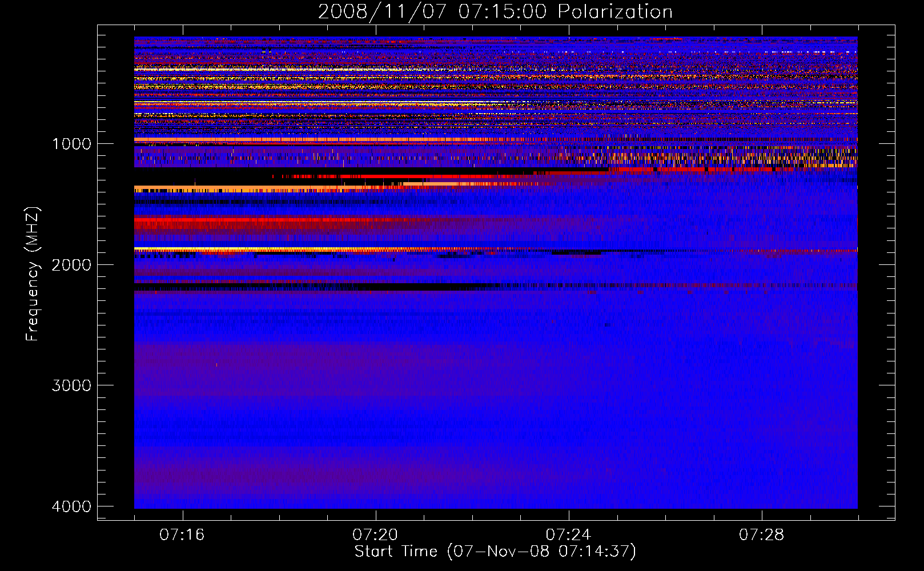Click the '1000' frequency tick label

point(71,144)
